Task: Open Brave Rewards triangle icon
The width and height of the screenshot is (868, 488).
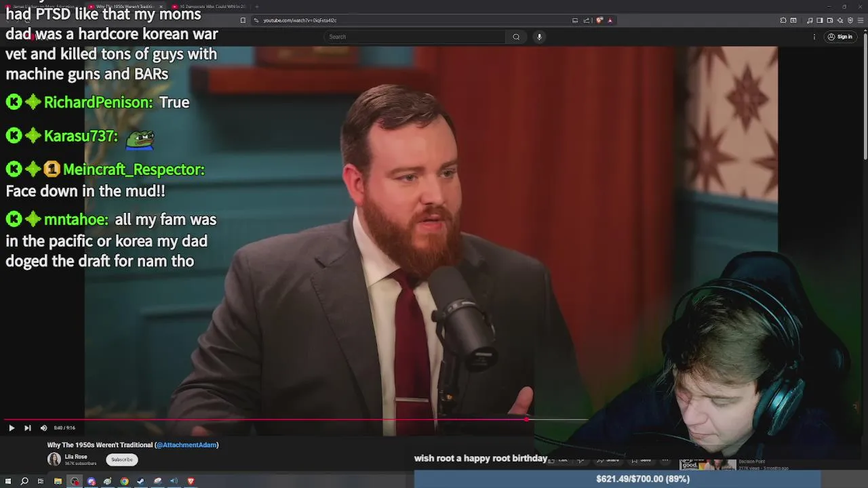Action: point(610,20)
